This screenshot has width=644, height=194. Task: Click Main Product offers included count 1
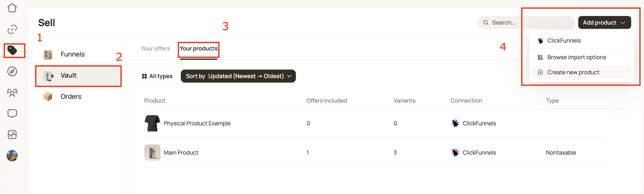point(308,153)
